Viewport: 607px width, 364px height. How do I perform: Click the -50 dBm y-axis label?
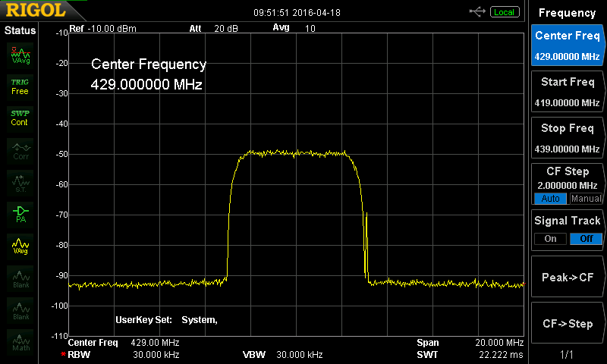click(x=61, y=155)
